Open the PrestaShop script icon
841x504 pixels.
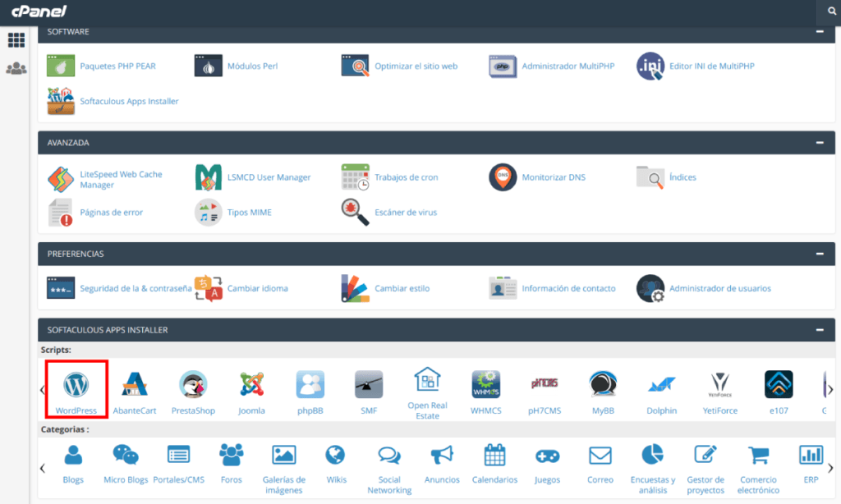(193, 384)
